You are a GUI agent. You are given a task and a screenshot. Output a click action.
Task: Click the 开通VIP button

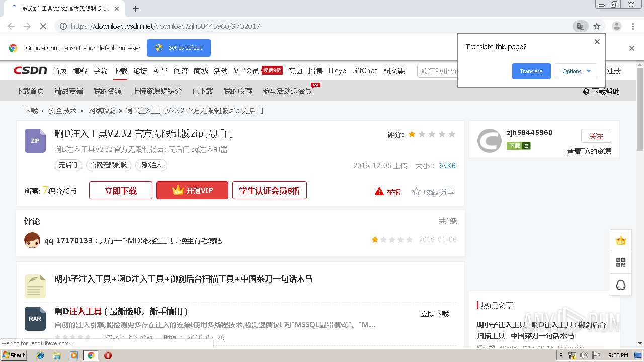click(x=192, y=191)
